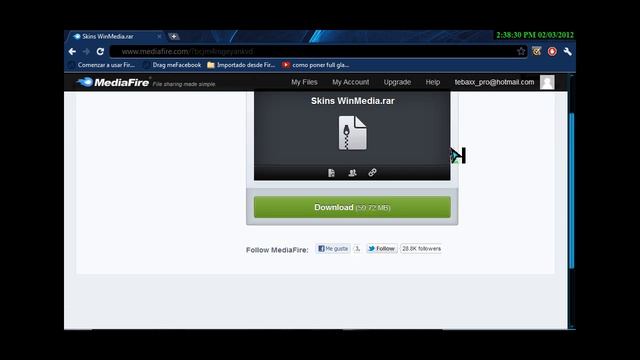Click the Facebook Me gusta button
The image size is (640, 360).
coord(333,249)
